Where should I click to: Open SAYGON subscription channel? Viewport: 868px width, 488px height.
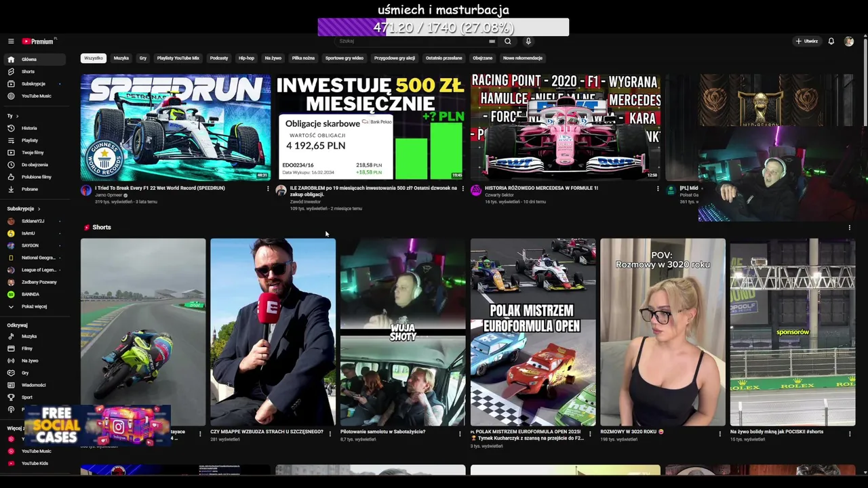[34, 245]
